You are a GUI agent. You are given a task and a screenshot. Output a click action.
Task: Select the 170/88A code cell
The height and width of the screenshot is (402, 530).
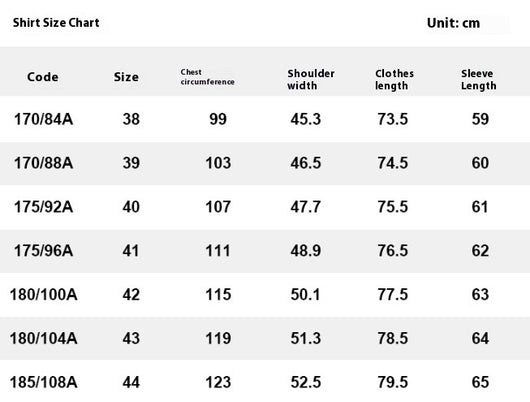(43, 163)
